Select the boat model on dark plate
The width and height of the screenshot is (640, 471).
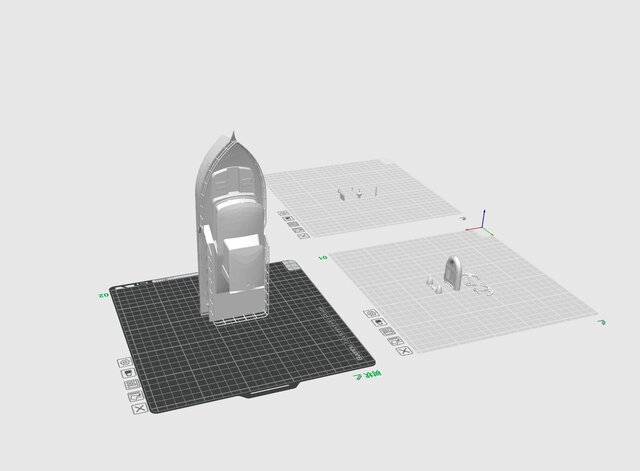232,230
